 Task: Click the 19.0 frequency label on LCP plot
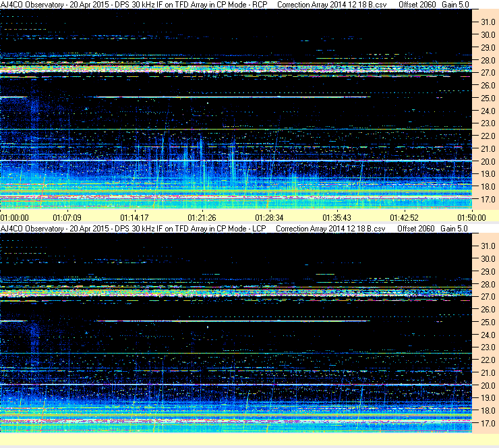(x=488, y=398)
